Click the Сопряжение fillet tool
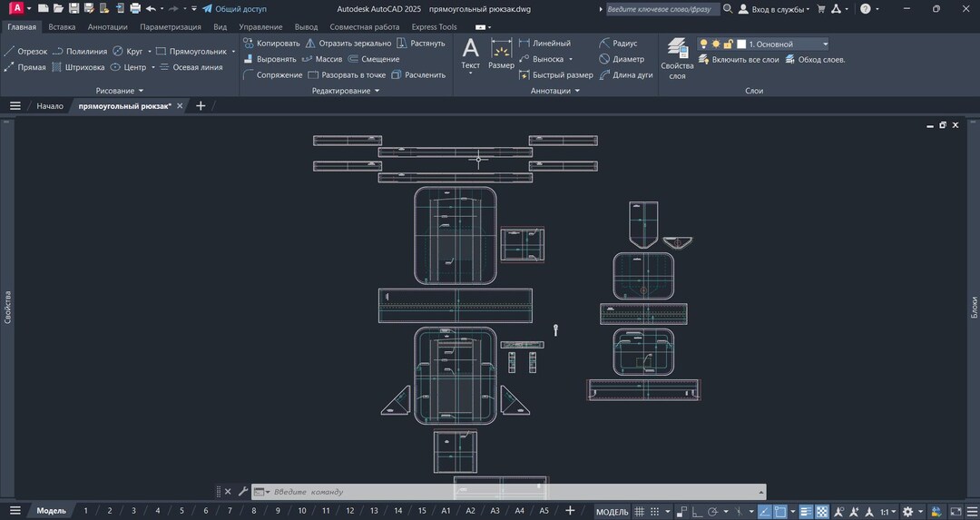Screen dimensions: 980x520 point(273,75)
